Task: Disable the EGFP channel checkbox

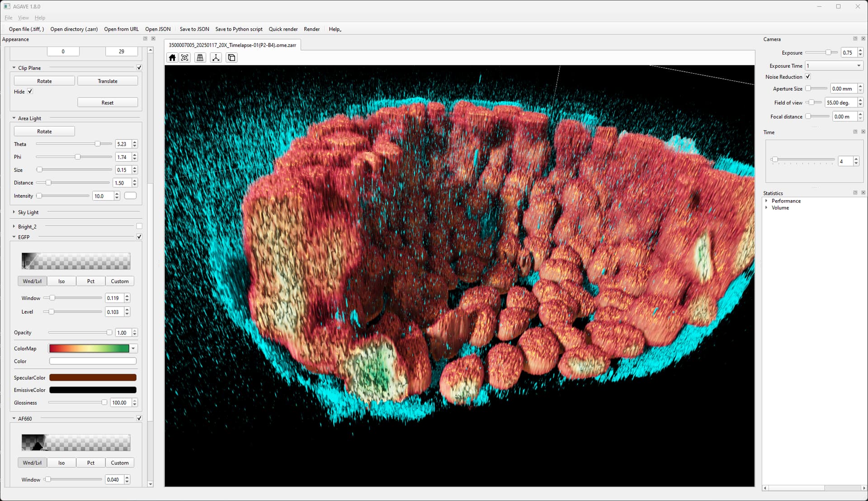Action: click(x=139, y=236)
